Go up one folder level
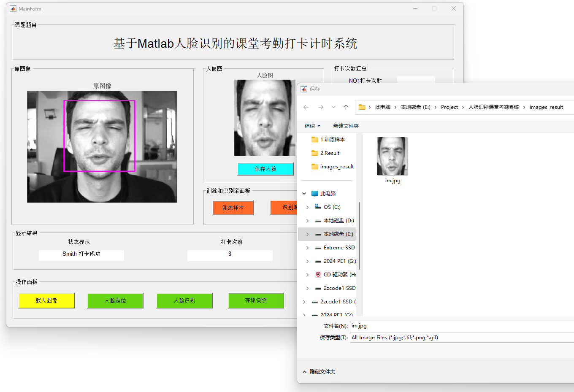This screenshot has width=574, height=392. pyautogui.click(x=346, y=107)
